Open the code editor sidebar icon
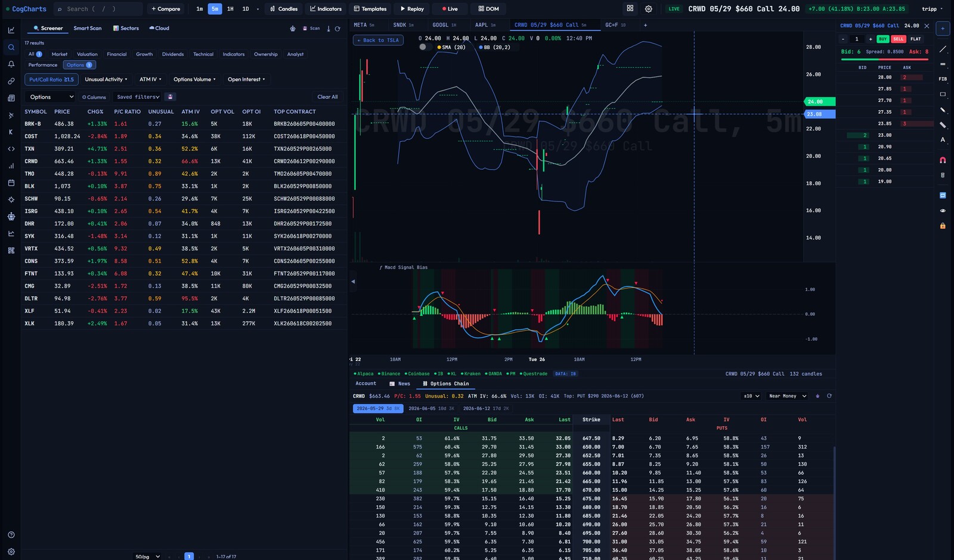The image size is (954, 560). click(11, 149)
